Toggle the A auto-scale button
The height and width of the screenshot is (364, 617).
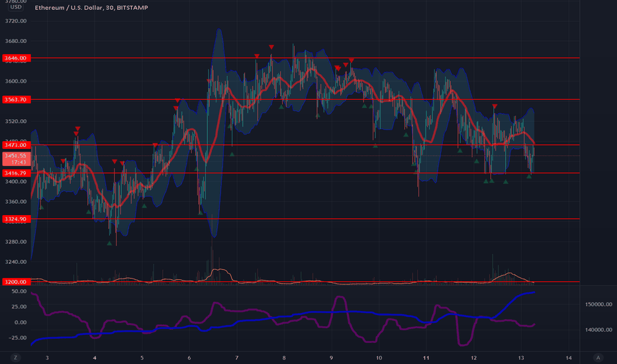pos(598,357)
